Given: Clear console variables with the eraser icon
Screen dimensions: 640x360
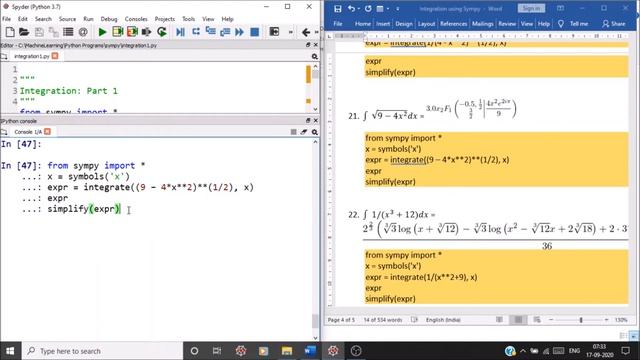Looking at the screenshot, I should click(304, 132).
